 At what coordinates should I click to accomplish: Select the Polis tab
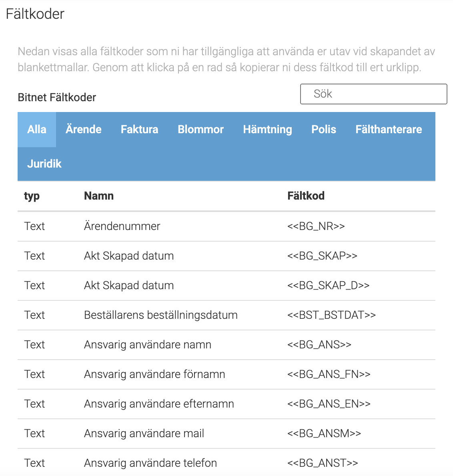tap(324, 130)
